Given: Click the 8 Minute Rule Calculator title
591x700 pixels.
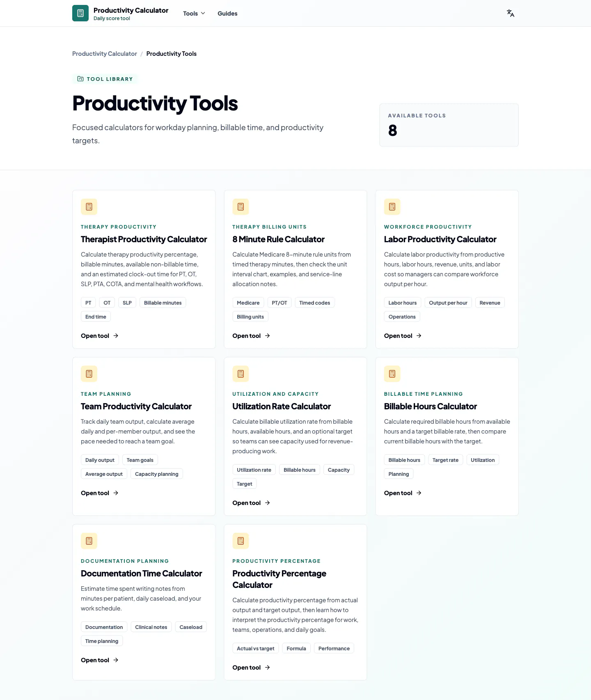Looking at the screenshot, I should 278,239.
